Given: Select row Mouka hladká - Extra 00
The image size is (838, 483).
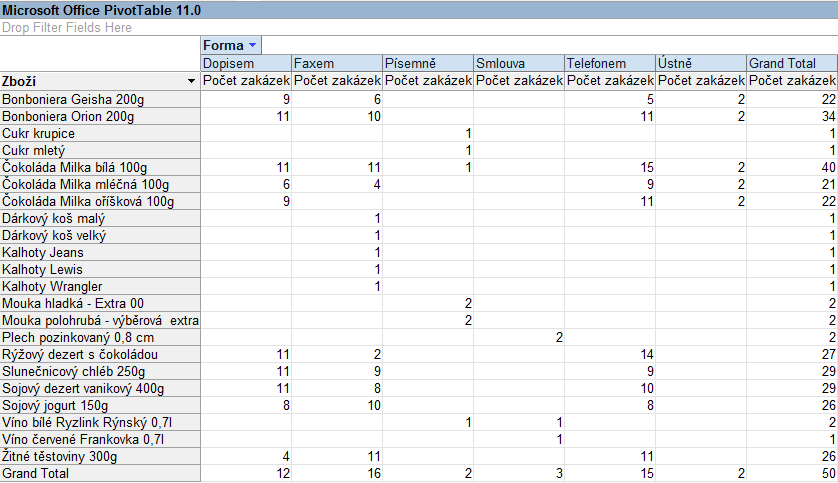Looking at the screenshot, I should click(100, 303).
